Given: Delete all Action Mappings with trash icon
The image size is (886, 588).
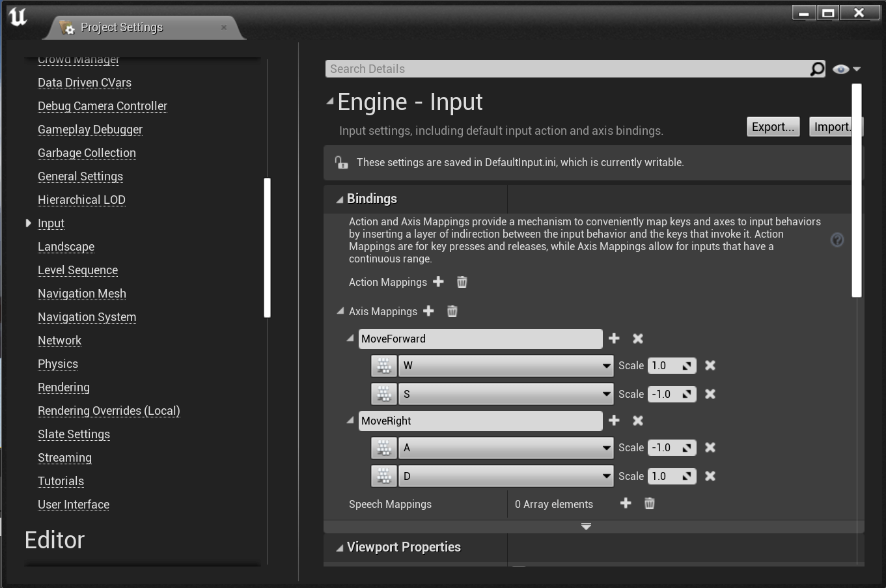Looking at the screenshot, I should click(x=462, y=282).
